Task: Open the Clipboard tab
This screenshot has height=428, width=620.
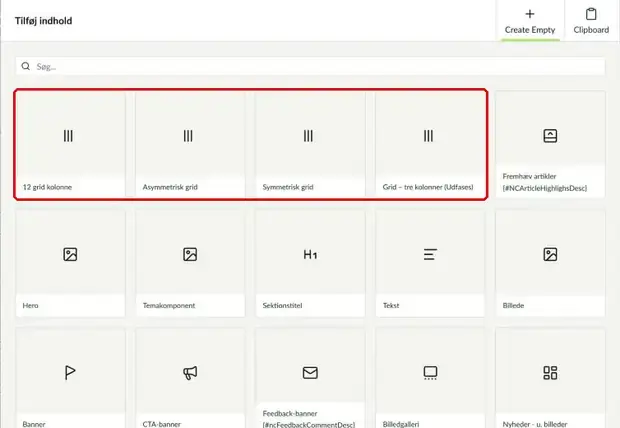Action: click(592, 21)
